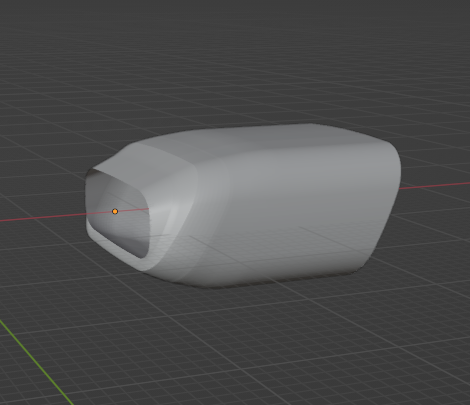Click the red X axis line left of object
Viewport: 470px width, 405px height.
[x=42, y=217]
